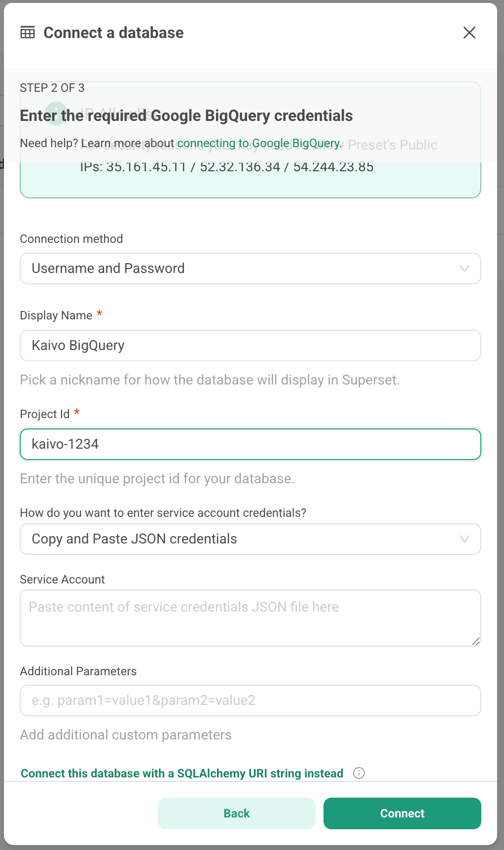The height and width of the screenshot is (850, 504).
Task: Close the Connect a database dialog
Action: 469,33
